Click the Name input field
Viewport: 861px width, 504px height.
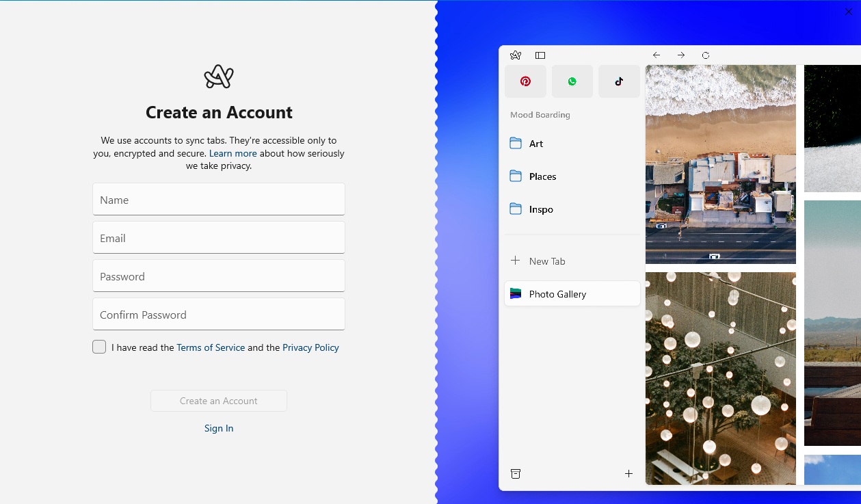click(219, 199)
